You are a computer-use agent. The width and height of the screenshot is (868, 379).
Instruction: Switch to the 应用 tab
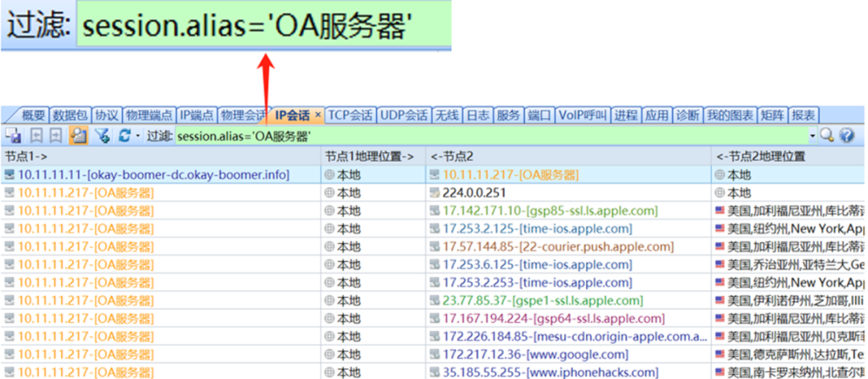pos(657,115)
